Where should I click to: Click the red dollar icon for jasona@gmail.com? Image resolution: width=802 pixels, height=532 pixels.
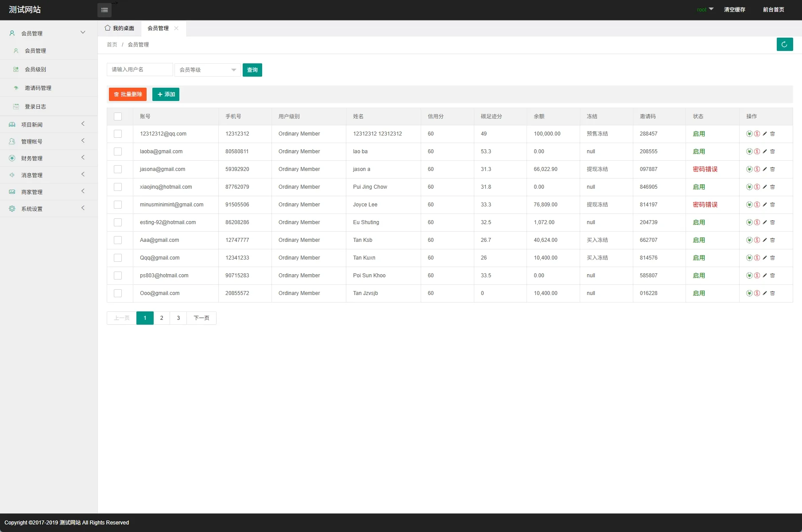click(x=757, y=169)
